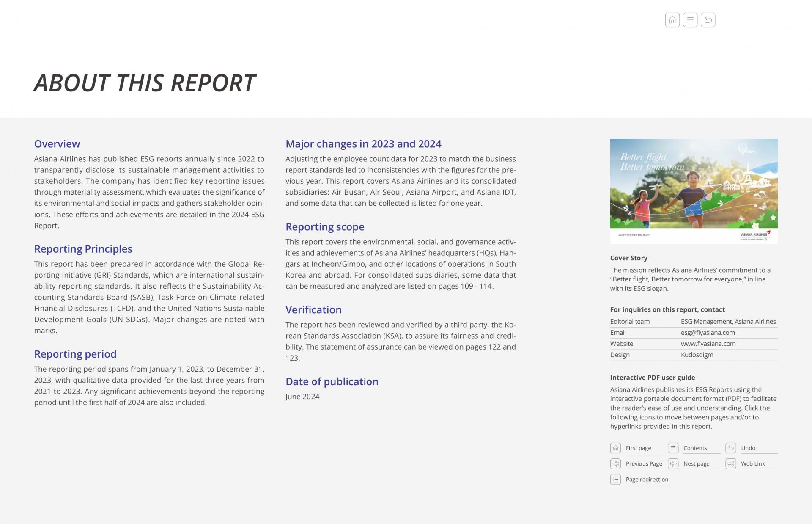The height and width of the screenshot is (524, 812).
Task: Click the Nest page airplane icon
Action: coord(673,463)
